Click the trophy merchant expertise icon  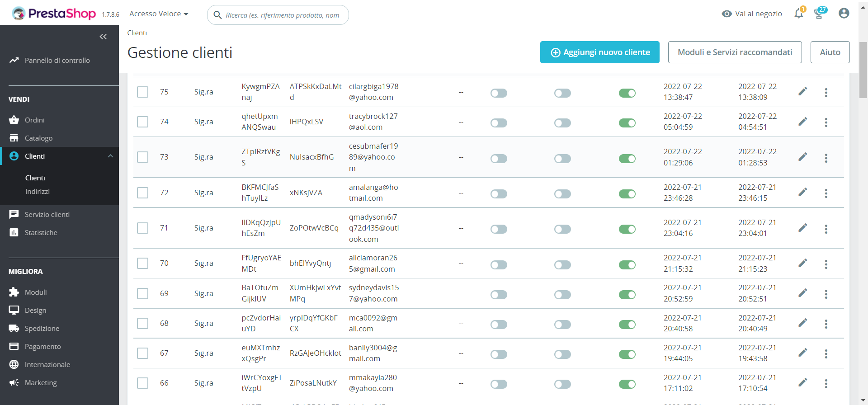pos(819,14)
